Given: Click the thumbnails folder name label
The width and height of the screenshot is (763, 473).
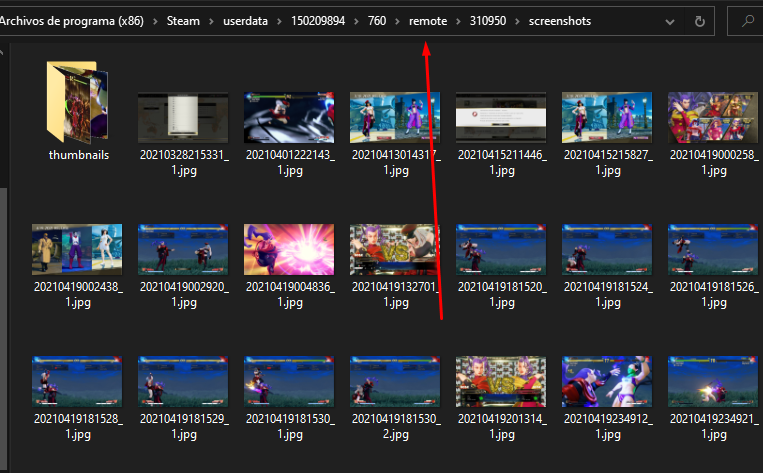Looking at the screenshot, I should (79, 155).
